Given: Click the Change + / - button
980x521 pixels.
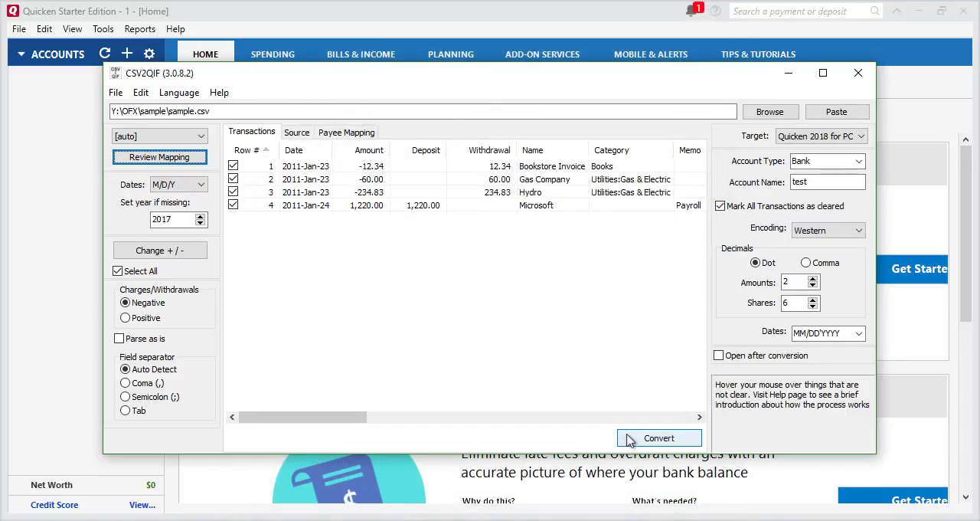Looking at the screenshot, I should coord(160,251).
